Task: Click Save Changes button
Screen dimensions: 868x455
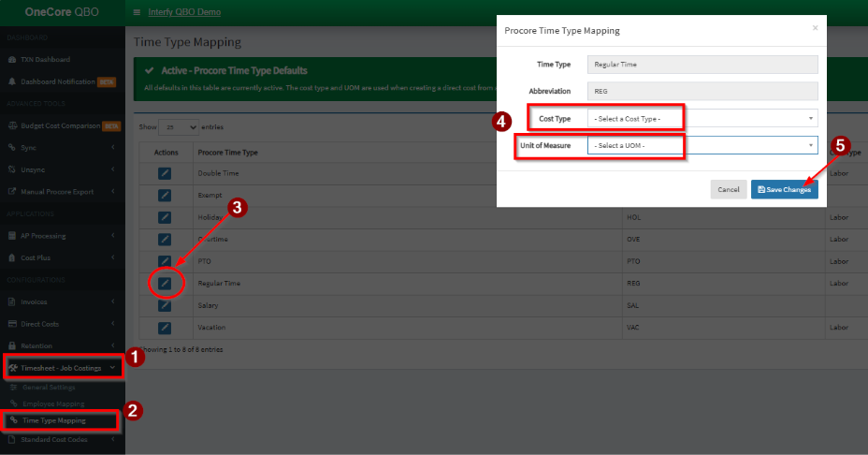Action: point(785,189)
